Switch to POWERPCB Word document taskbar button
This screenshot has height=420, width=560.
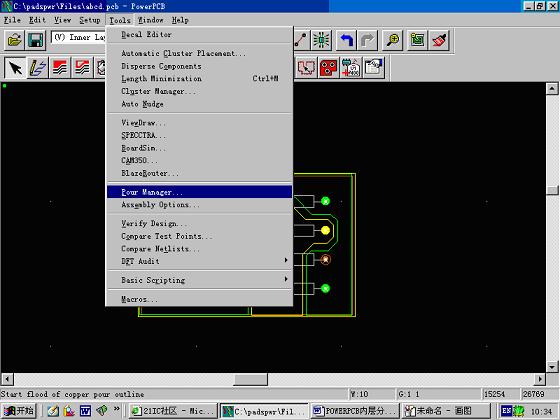[355, 411]
